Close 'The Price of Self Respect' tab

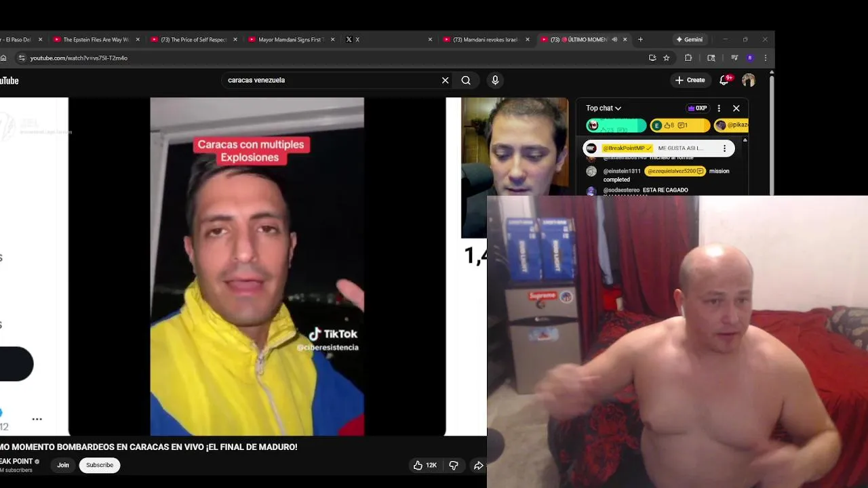[x=235, y=39]
